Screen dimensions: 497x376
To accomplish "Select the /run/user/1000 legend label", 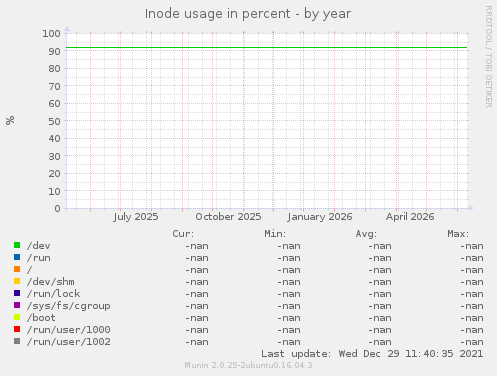I will click(69, 330).
